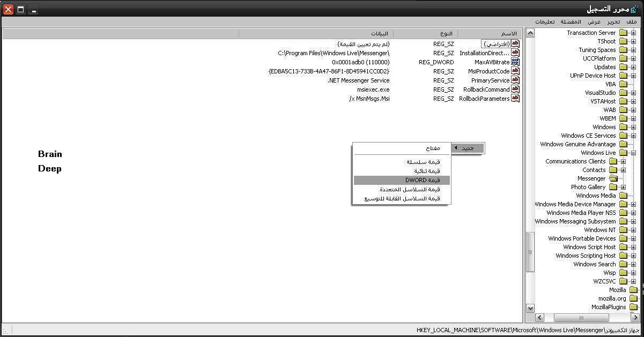Image resolution: width=644 pixels, height=337 pixels.
Task: Click the الاسم (Name) column header
Action: pos(489,34)
